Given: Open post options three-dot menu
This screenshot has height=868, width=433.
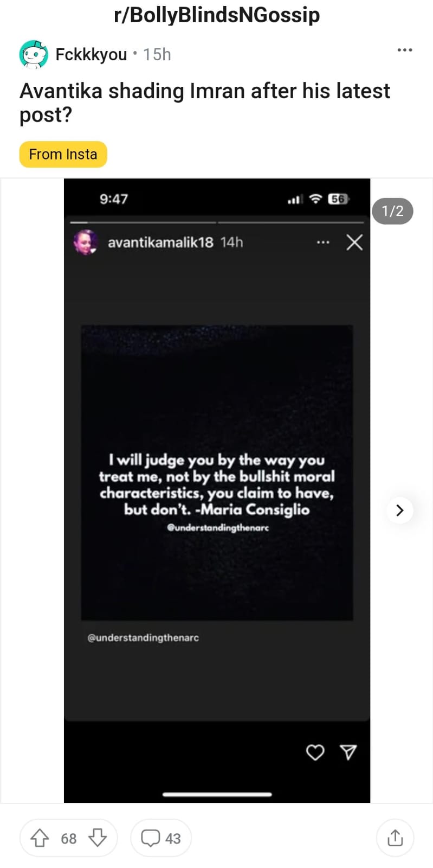Looking at the screenshot, I should click(405, 50).
